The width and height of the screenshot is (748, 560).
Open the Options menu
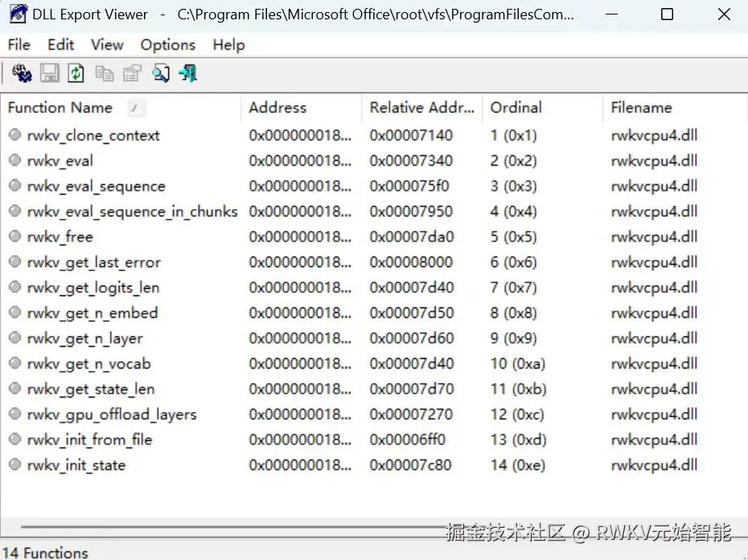167,45
